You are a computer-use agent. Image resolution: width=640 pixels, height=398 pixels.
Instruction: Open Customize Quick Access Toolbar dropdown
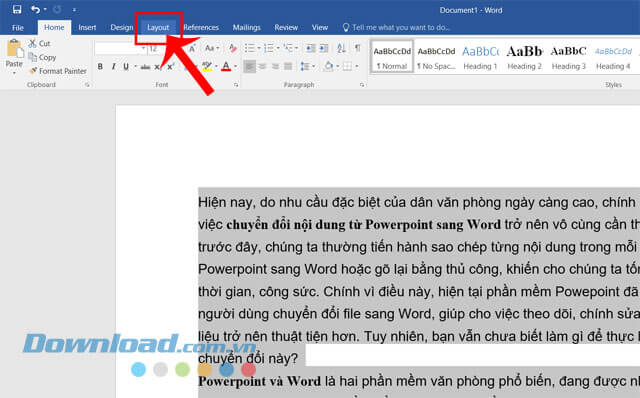pyautogui.click(x=74, y=10)
